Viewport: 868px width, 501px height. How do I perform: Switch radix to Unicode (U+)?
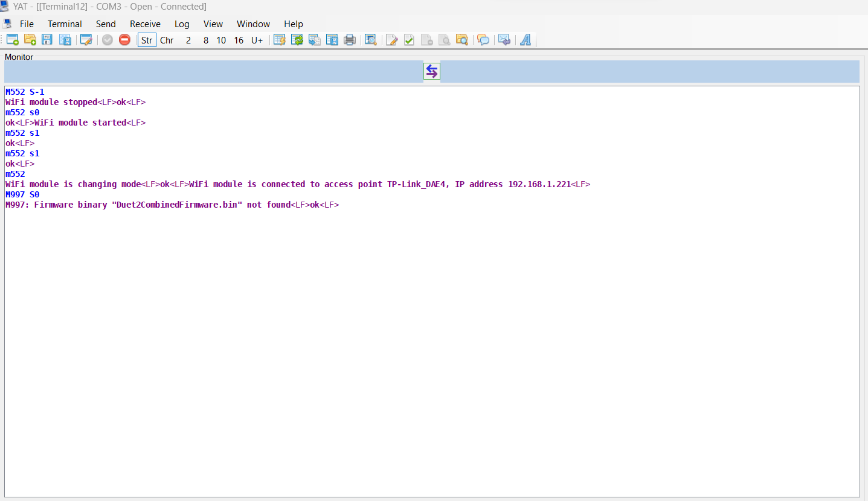coord(257,40)
